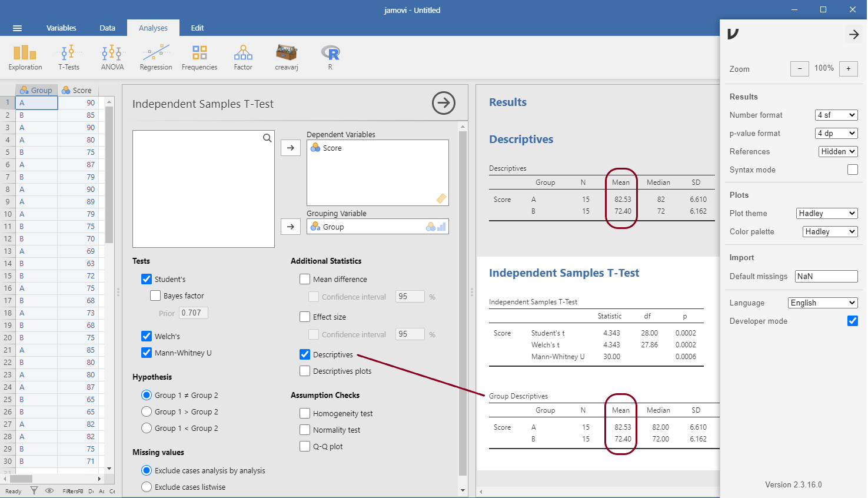Select Group 1 < Group 2 hypothesis
This screenshot has height=498, width=868.
pos(147,428)
